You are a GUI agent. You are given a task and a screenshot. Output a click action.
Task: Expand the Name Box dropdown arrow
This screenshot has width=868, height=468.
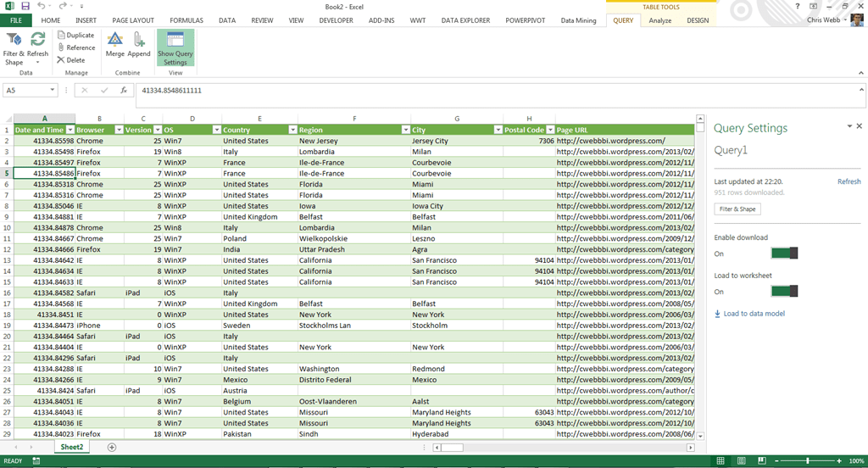[x=53, y=90]
